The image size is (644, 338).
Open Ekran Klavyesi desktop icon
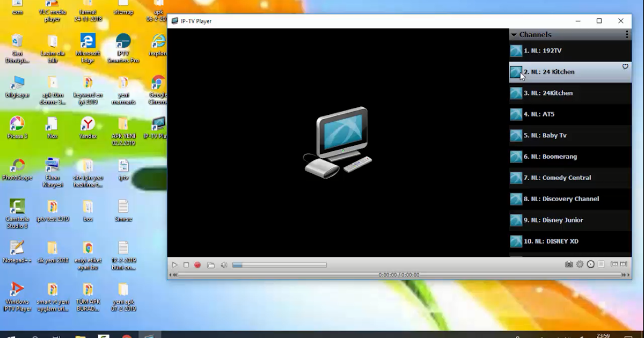point(53,172)
